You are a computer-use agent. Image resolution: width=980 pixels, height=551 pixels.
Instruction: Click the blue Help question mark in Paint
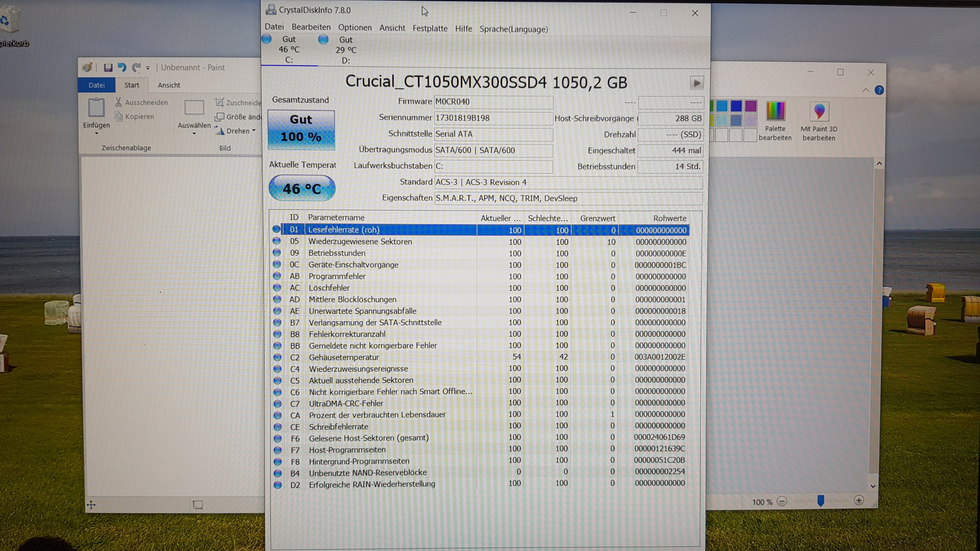coord(879,90)
